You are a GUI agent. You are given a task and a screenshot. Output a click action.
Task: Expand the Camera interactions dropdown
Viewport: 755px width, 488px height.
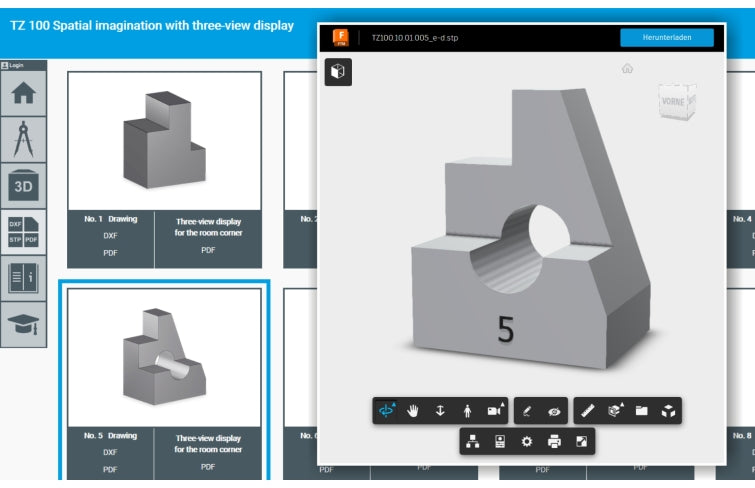494,411
